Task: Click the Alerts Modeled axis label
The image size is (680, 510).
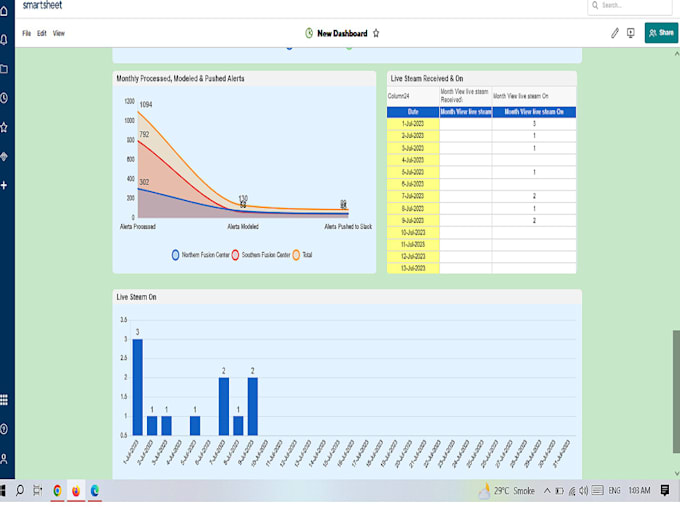Action: (x=243, y=226)
